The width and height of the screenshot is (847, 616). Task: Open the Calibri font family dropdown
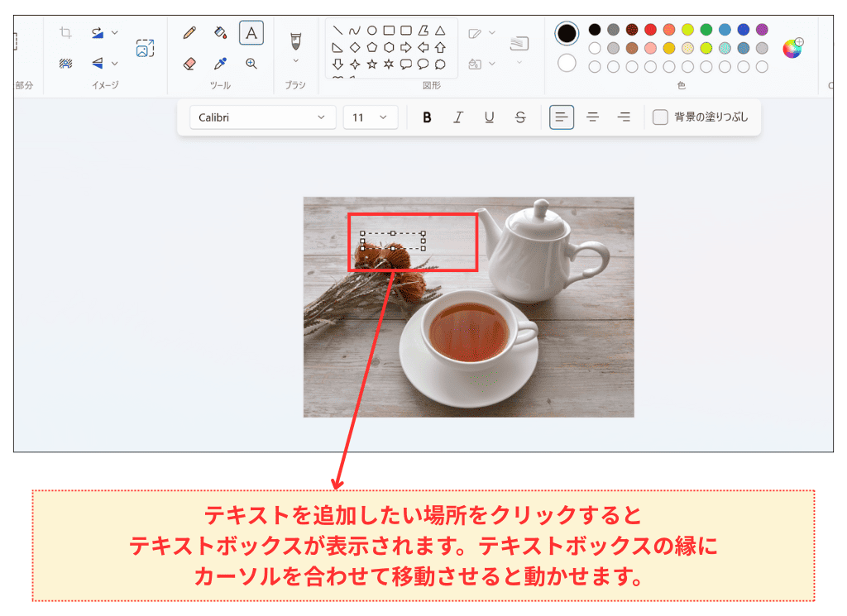click(261, 117)
